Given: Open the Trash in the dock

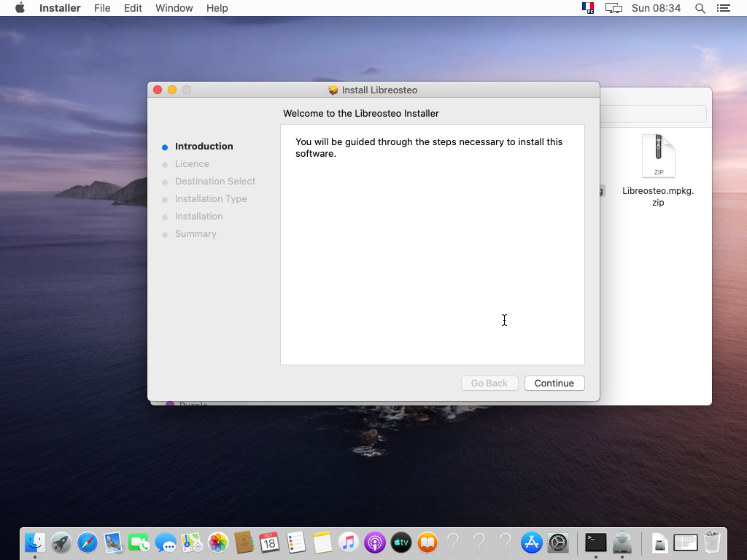Looking at the screenshot, I should tap(712, 542).
